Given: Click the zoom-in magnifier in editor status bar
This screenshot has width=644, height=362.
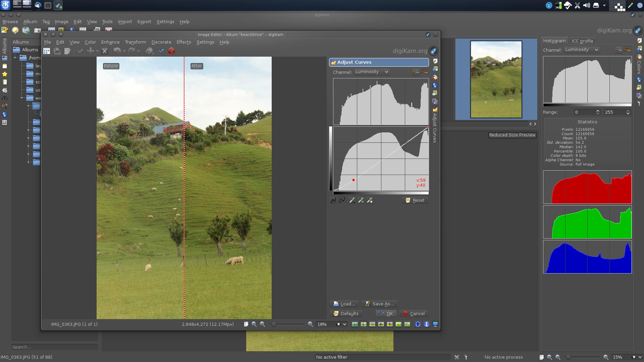Looking at the screenshot, I should coord(310,324).
